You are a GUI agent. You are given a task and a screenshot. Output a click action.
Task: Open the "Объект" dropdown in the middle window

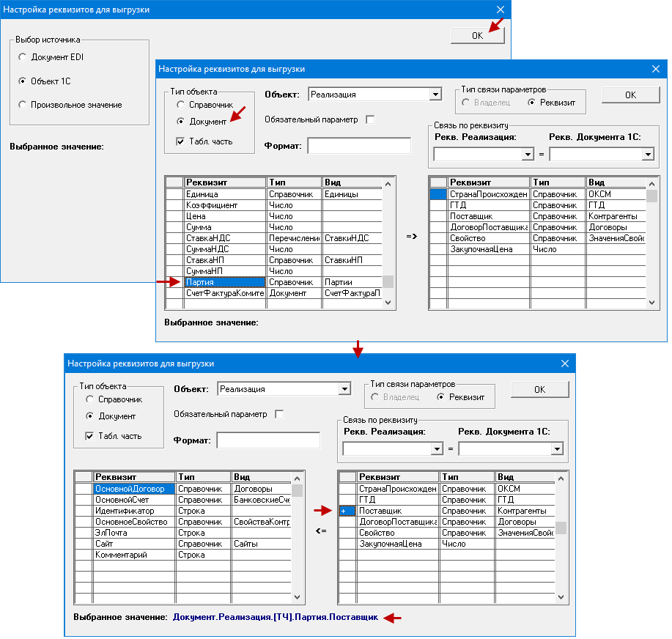pos(435,95)
